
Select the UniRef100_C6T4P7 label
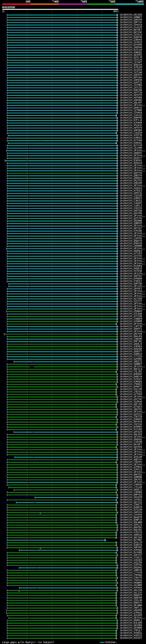tap(131, 63)
